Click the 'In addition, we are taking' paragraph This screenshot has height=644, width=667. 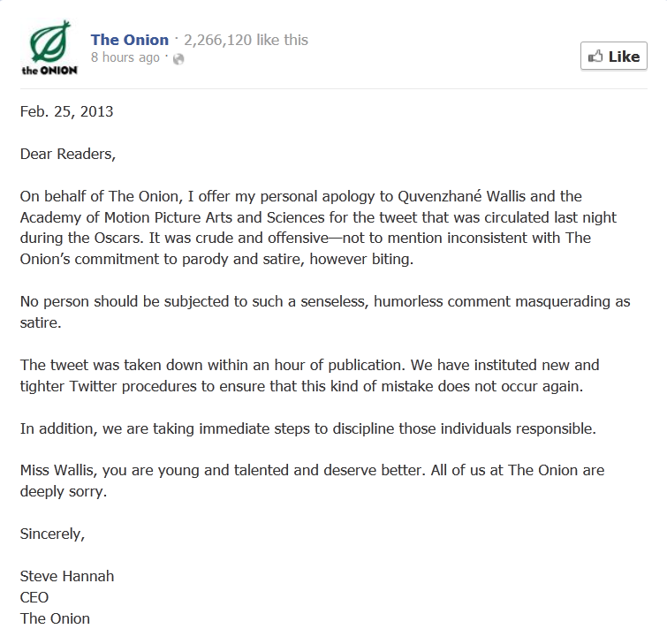tap(308, 428)
